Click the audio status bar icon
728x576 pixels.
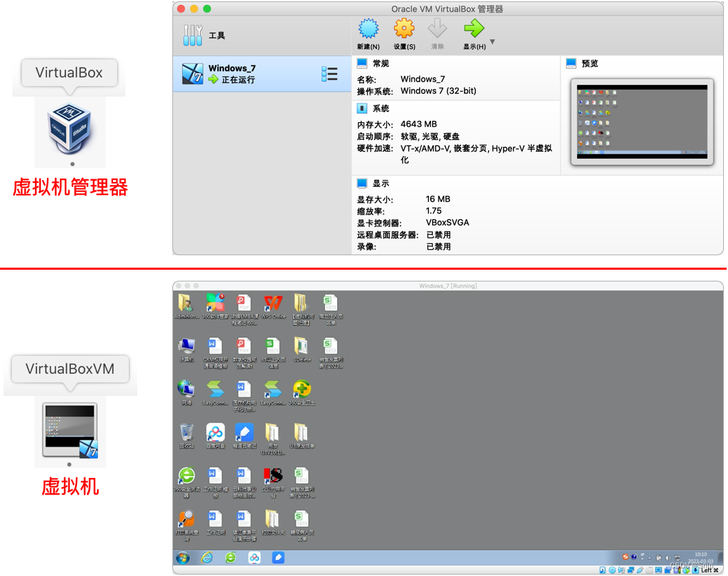pyautogui.click(x=621, y=570)
